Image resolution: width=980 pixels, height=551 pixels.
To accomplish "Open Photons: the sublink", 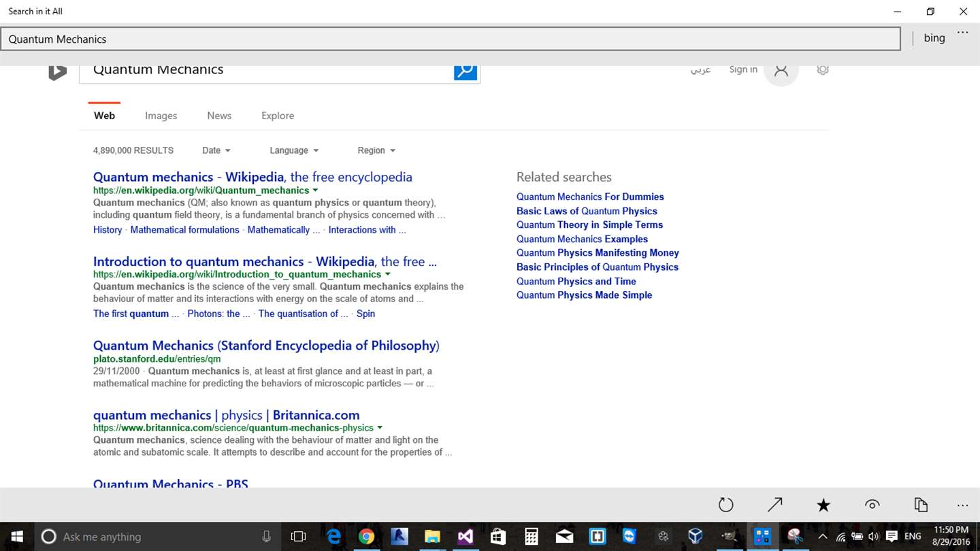I will [218, 314].
